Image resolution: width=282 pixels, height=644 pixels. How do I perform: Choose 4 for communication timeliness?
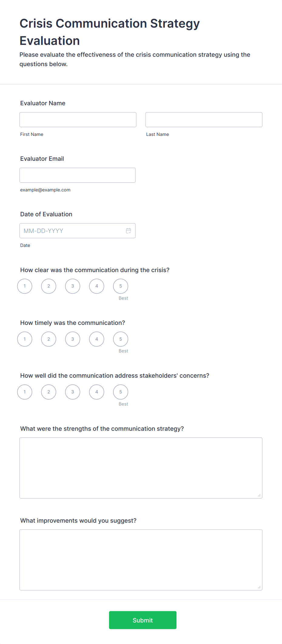97,339
